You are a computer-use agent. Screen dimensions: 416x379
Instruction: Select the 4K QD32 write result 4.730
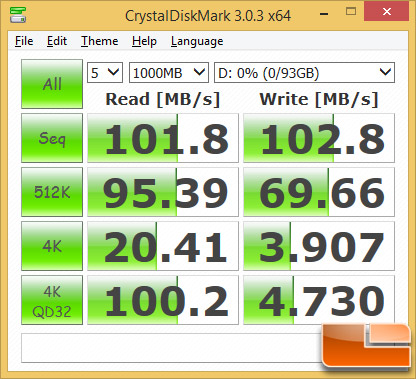click(x=319, y=300)
